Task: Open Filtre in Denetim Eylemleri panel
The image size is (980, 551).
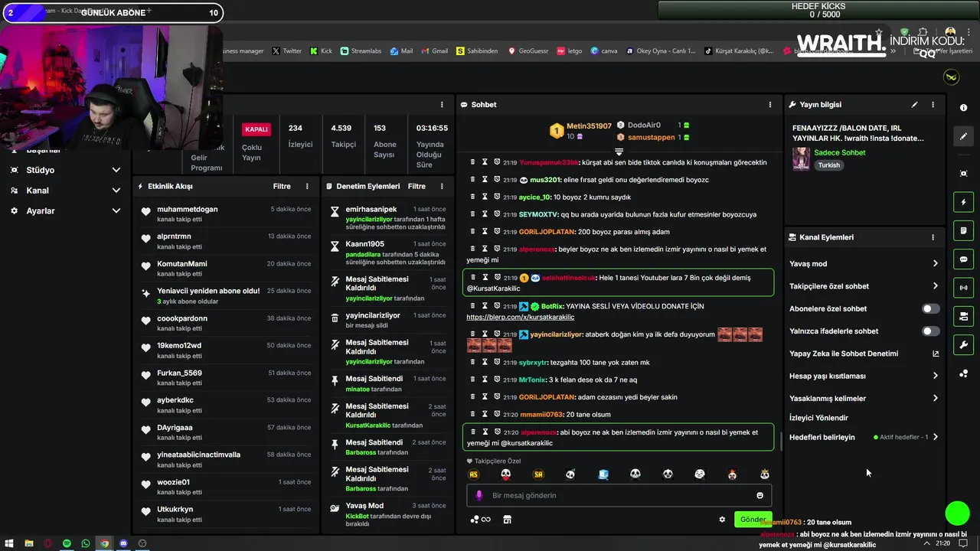Action: pyautogui.click(x=416, y=186)
